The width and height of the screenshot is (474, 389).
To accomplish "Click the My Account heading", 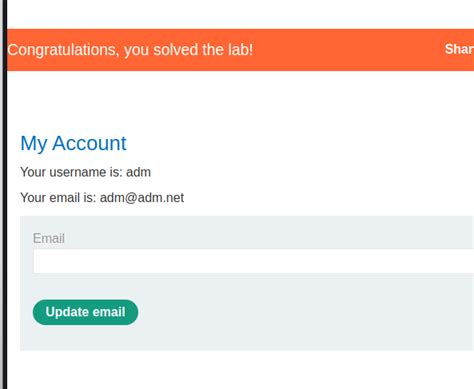I will (73, 143).
